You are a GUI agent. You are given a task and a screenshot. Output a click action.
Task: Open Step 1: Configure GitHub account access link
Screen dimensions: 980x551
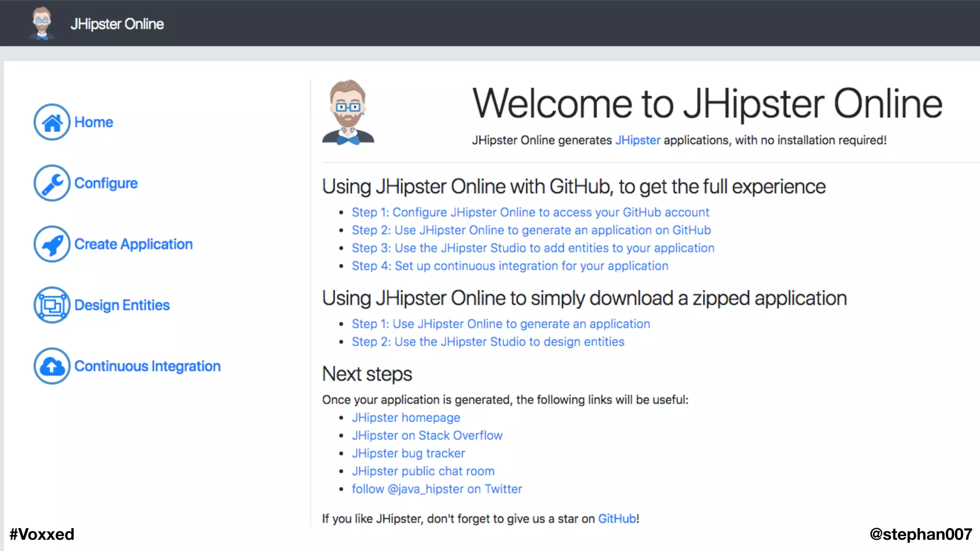tap(530, 212)
